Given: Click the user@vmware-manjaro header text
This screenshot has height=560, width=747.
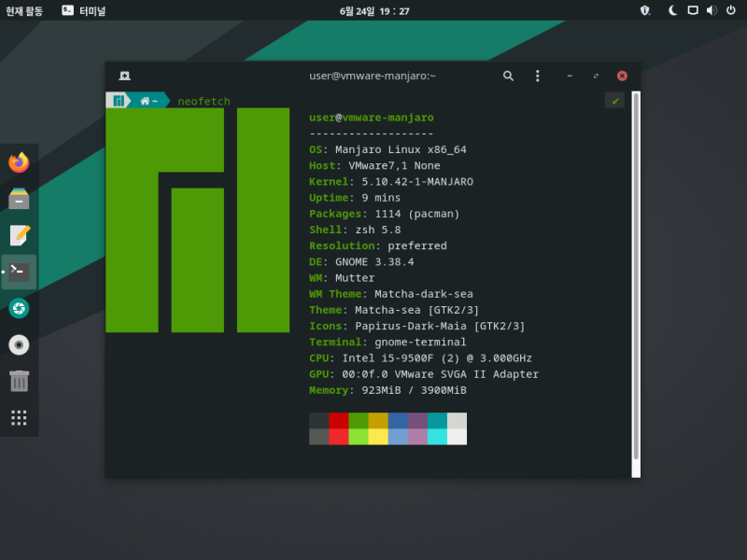Looking at the screenshot, I should coord(372,118).
